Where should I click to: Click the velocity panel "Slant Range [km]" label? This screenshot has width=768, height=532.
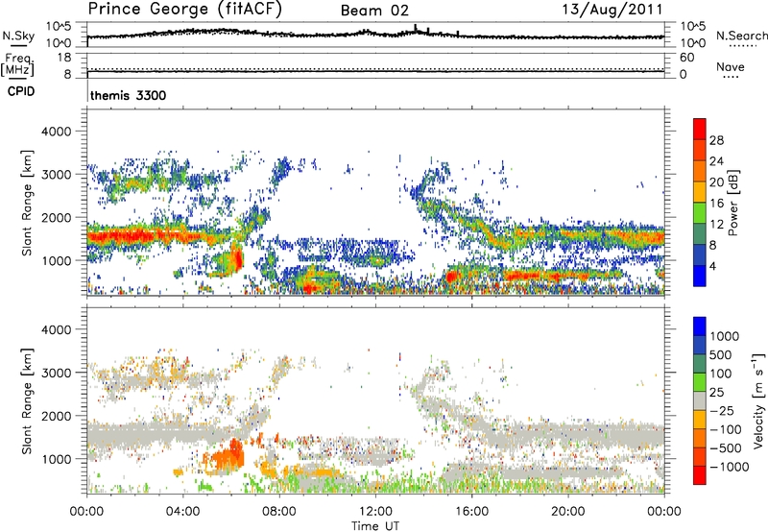[x=27, y=400]
